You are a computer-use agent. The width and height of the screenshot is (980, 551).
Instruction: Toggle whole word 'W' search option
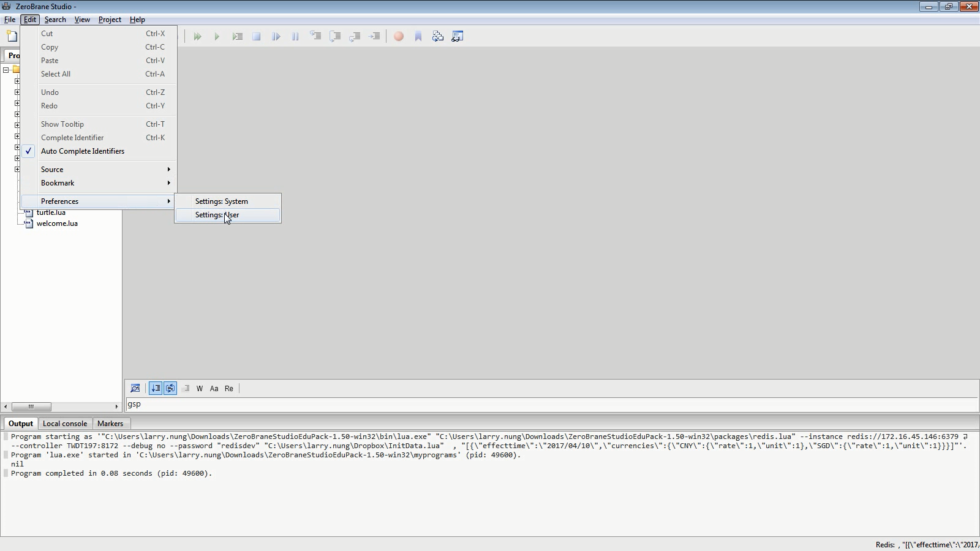point(200,388)
